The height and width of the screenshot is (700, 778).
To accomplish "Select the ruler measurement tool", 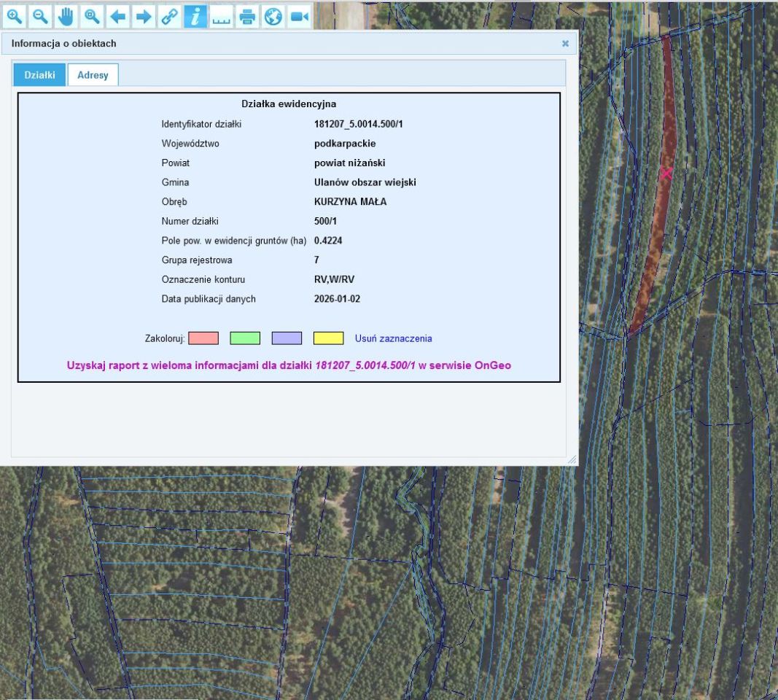I will click(x=221, y=16).
